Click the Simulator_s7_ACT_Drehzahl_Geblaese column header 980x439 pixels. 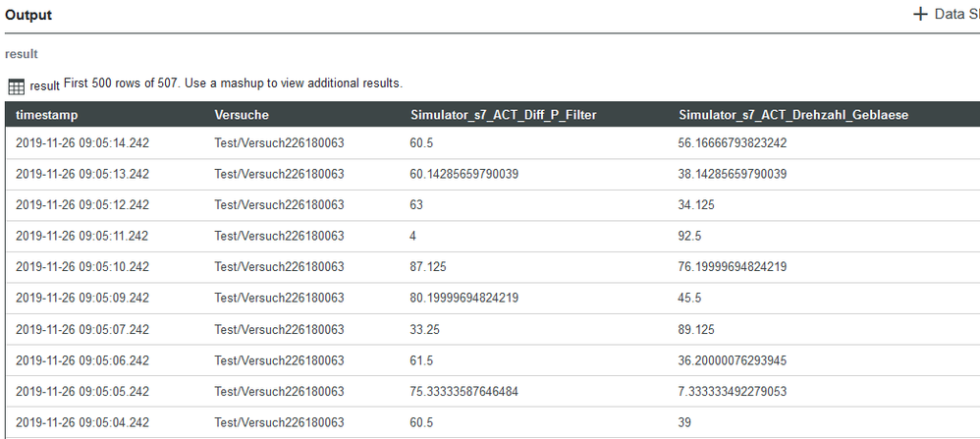pyautogui.click(x=792, y=115)
